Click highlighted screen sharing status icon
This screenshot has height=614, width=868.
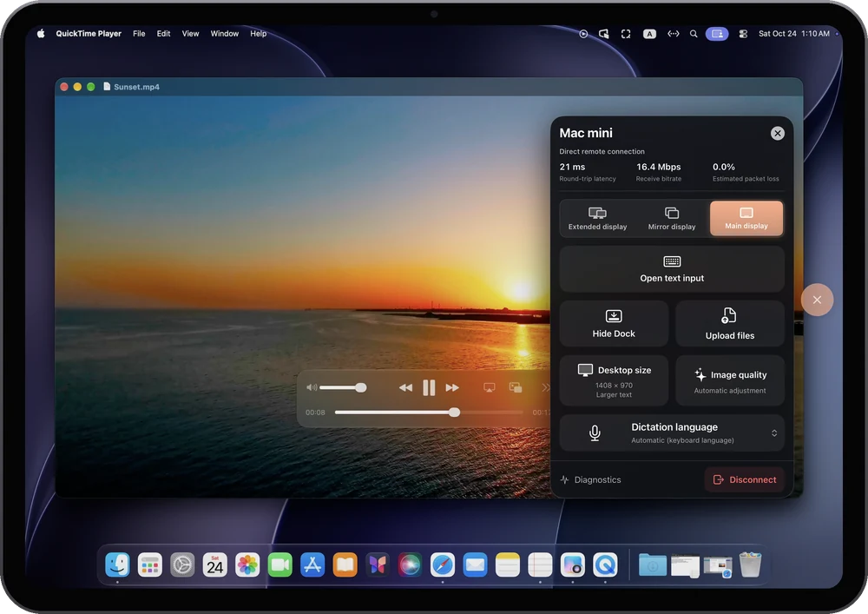716,34
